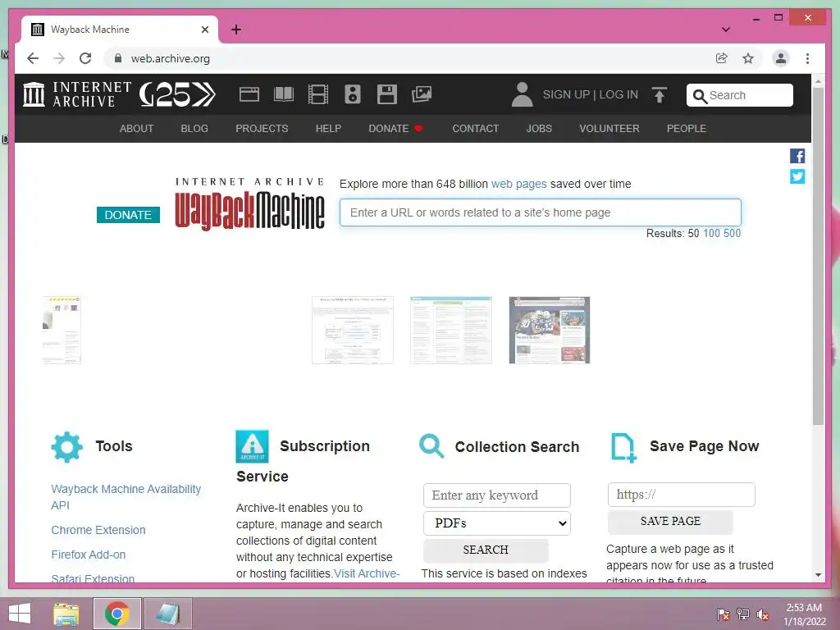
Task: Open the VOLUNTEER menu item
Action: point(609,129)
